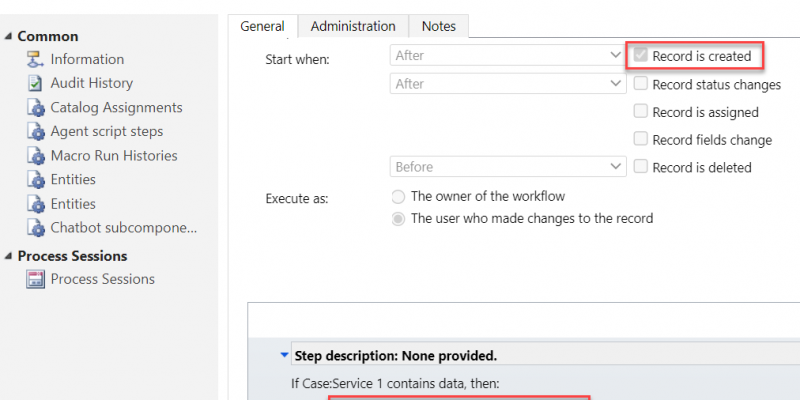Open the Before dropdown for deletion
This screenshot has height=400, width=800.
[508, 167]
